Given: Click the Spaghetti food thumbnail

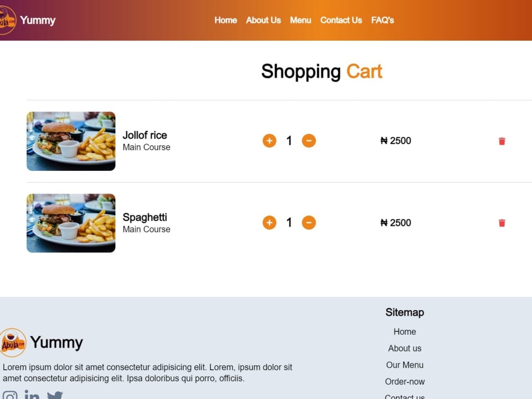Looking at the screenshot, I should (71, 223).
